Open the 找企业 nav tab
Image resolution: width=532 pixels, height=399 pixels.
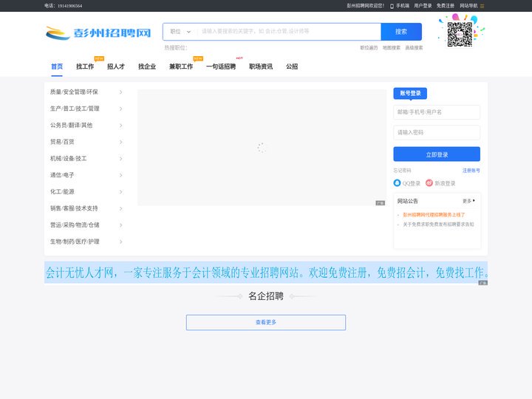pyautogui.click(x=147, y=66)
